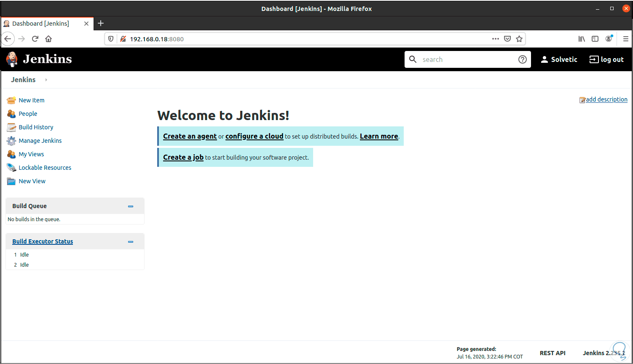Click the Page generated timestamp text
This screenshot has height=364, width=633.
point(490,353)
